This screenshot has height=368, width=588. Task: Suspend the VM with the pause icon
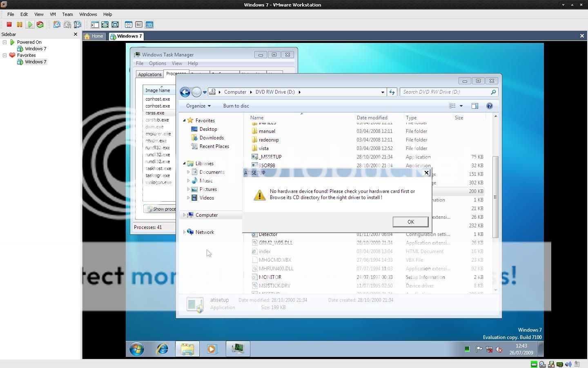point(19,25)
